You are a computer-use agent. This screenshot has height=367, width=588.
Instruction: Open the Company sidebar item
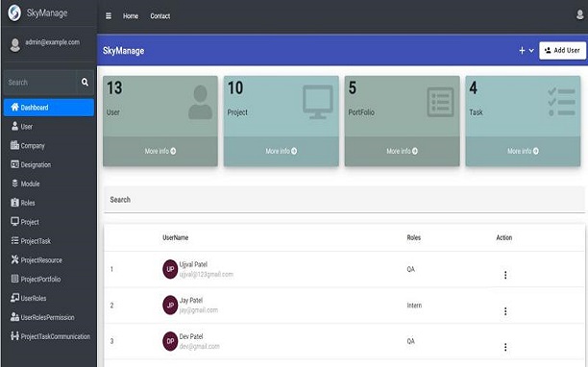[49, 145]
